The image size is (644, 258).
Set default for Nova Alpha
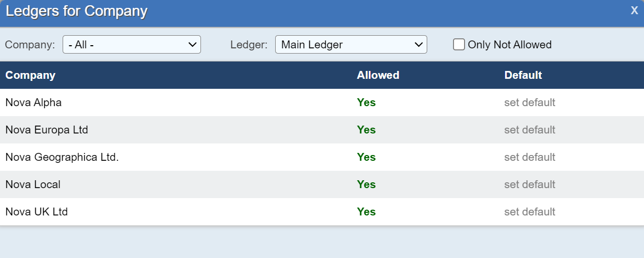(x=529, y=102)
